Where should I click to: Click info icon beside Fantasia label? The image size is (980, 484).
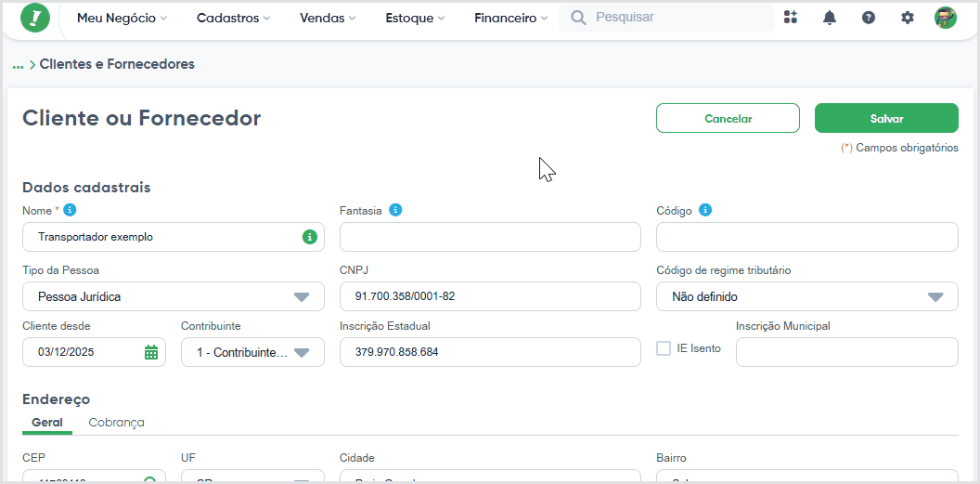[x=395, y=210]
